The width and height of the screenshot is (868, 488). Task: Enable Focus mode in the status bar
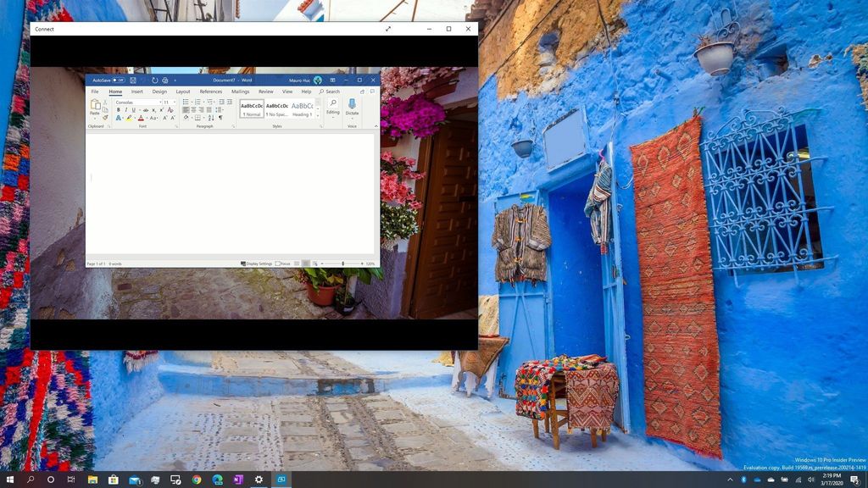tap(283, 263)
